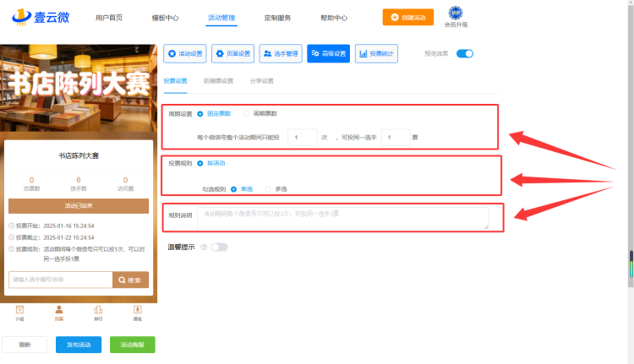Click the blue 发布活动 button
Viewport: 634px width, 364px height.
pos(79,345)
